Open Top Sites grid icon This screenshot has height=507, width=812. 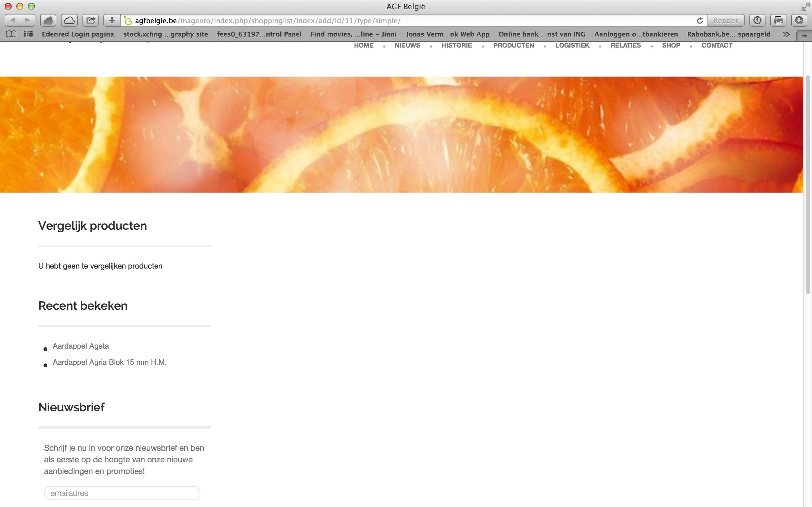pos(29,34)
